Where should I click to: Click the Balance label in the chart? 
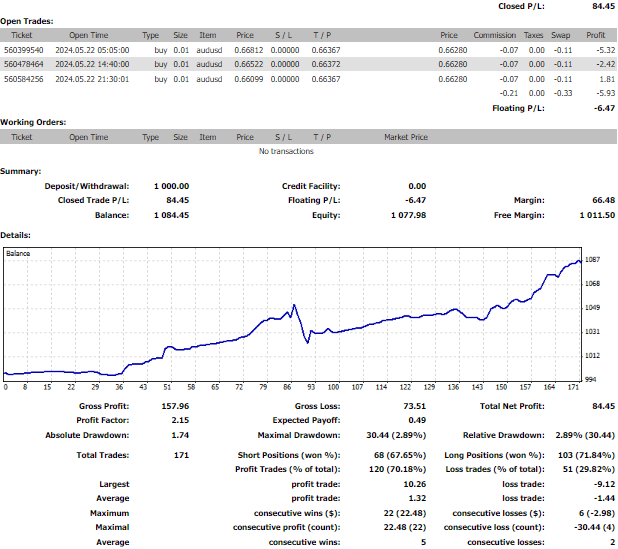point(18,253)
